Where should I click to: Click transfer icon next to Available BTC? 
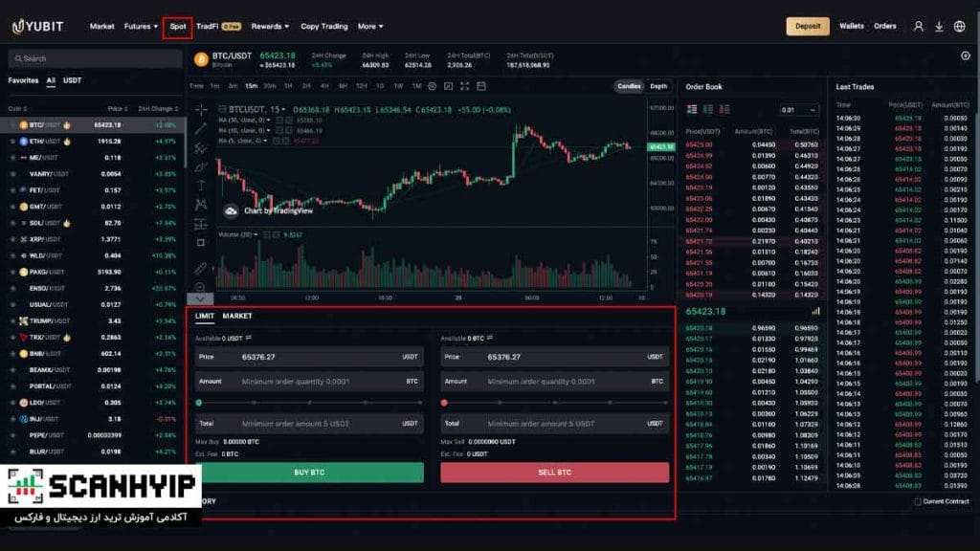490,338
